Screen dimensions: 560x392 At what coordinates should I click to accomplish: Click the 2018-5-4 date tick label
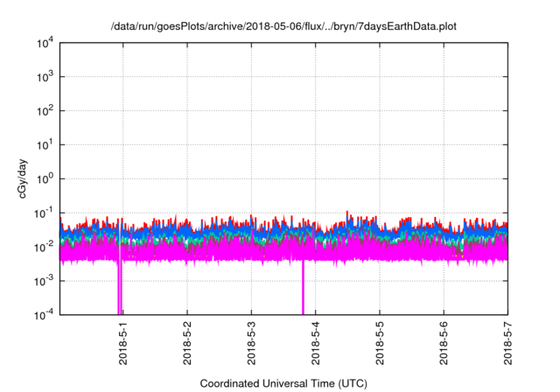click(x=315, y=343)
